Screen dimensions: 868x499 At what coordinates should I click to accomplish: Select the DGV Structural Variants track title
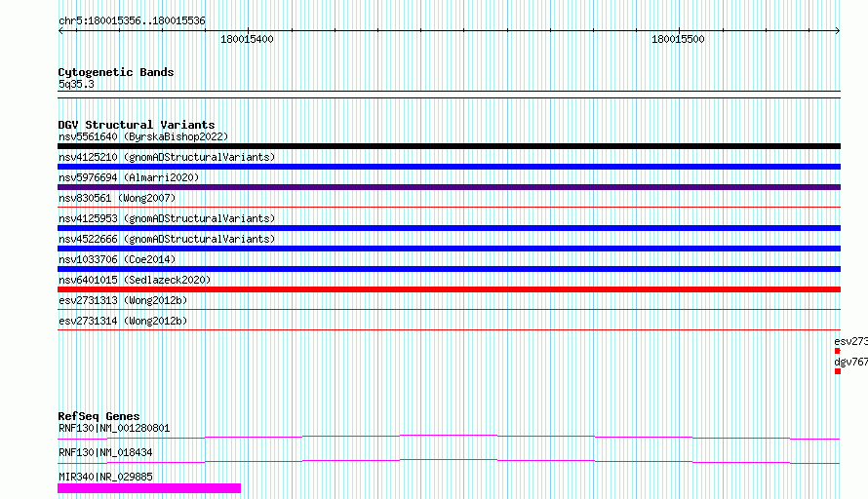pyautogui.click(x=137, y=125)
